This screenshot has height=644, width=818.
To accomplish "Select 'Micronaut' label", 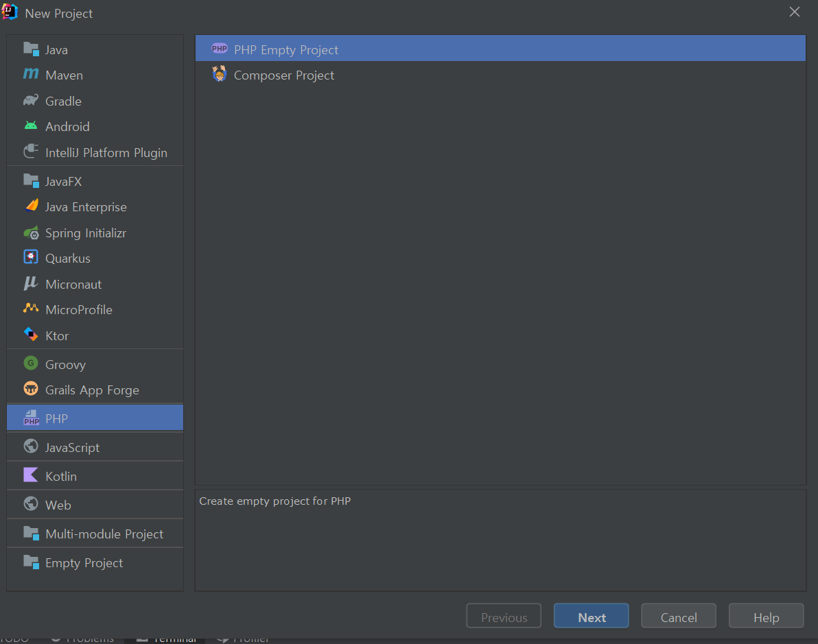I will tap(73, 285).
